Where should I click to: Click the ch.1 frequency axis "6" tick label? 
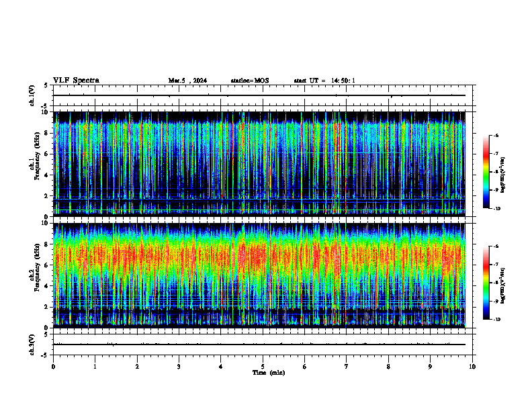click(x=46, y=154)
